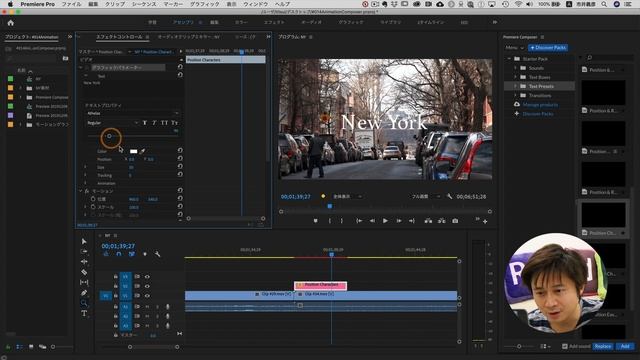Expand the Text Boxes folder
This screenshot has width=640, height=360.
[x=515, y=77]
